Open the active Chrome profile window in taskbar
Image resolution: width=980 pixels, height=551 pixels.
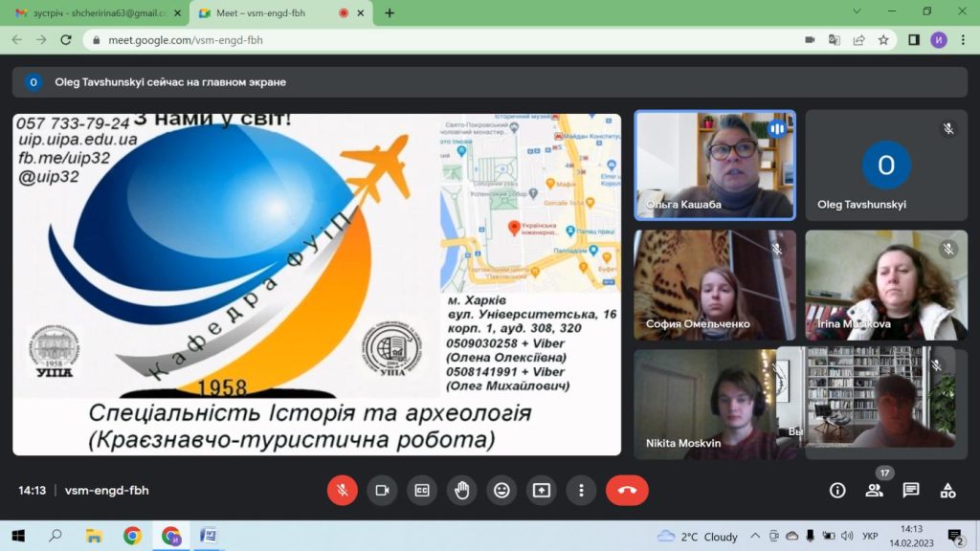coord(170,536)
